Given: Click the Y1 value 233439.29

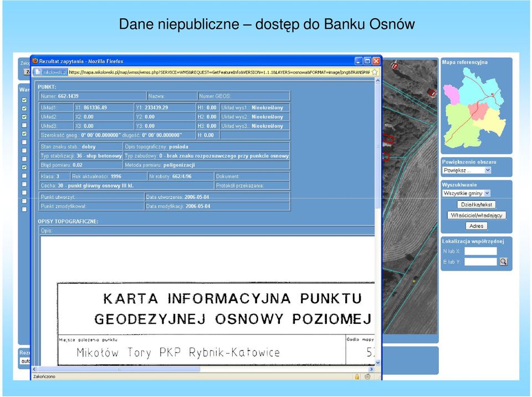Looking at the screenshot, I should [156, 108].
